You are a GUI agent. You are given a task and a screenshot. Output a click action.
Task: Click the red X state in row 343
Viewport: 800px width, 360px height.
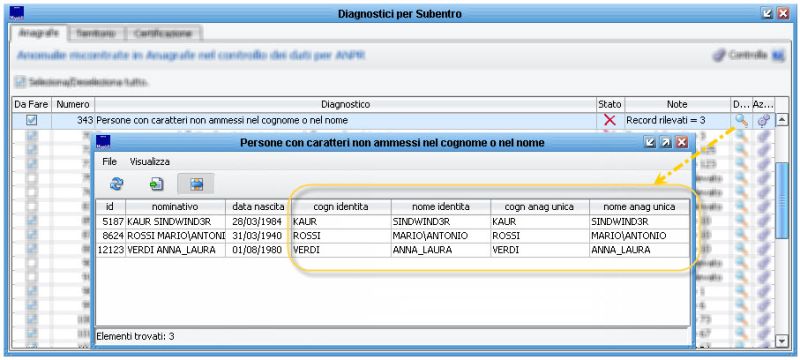(x=610, y=121)
